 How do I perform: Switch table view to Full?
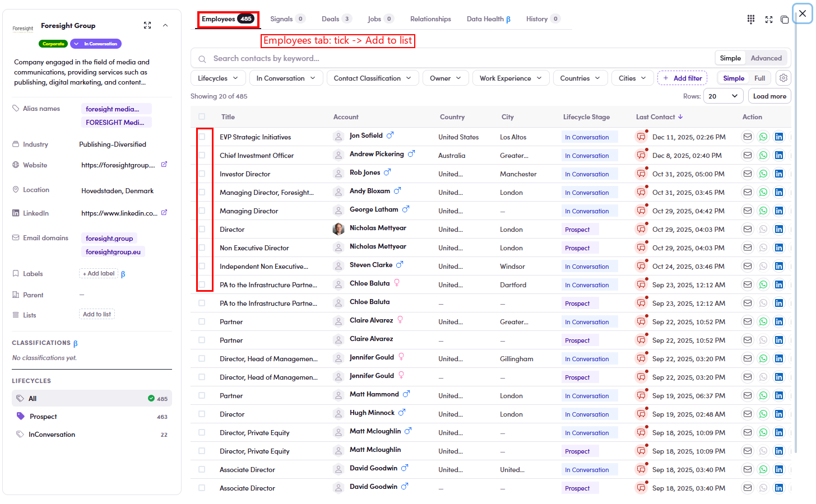[759, 78]
